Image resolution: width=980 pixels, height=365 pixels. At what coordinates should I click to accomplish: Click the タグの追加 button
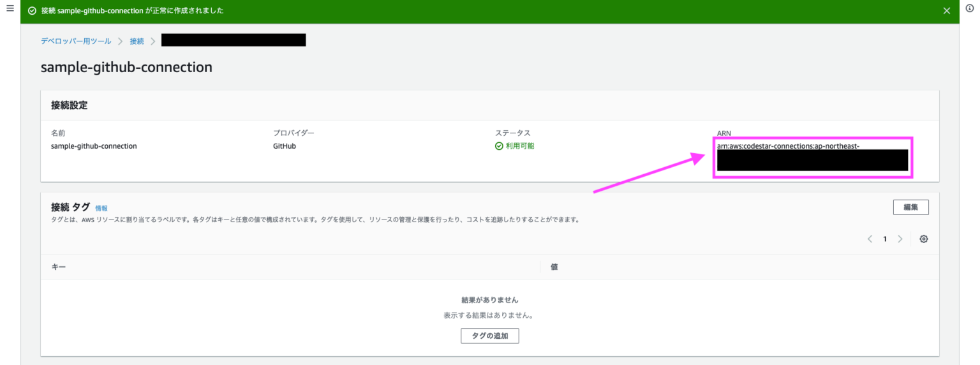(490, 336)
